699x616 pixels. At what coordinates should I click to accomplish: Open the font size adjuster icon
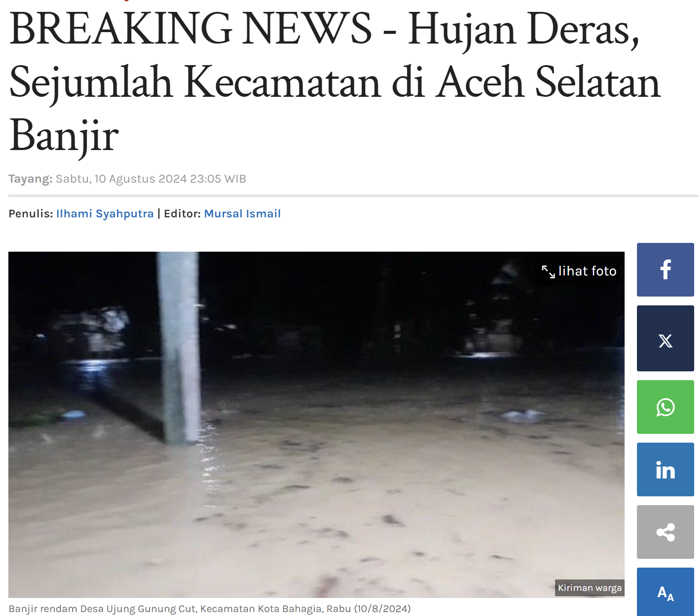[665, 592]
